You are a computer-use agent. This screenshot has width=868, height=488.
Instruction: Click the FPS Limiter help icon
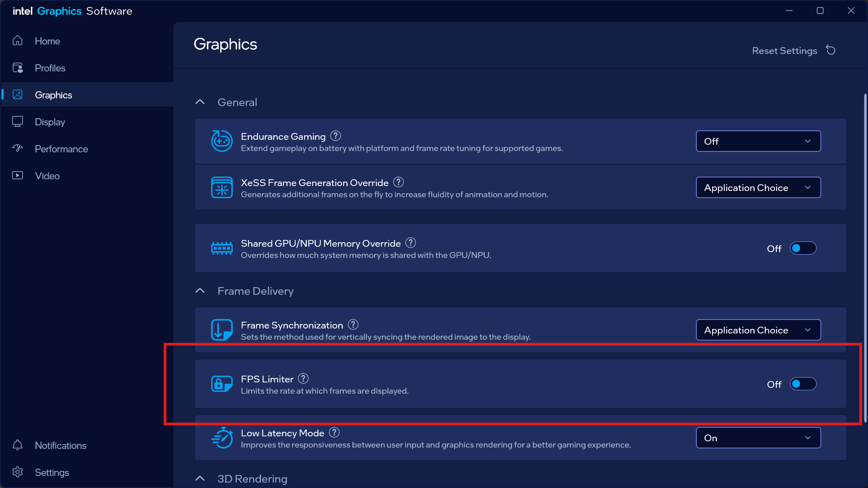[x=303, y=378]
